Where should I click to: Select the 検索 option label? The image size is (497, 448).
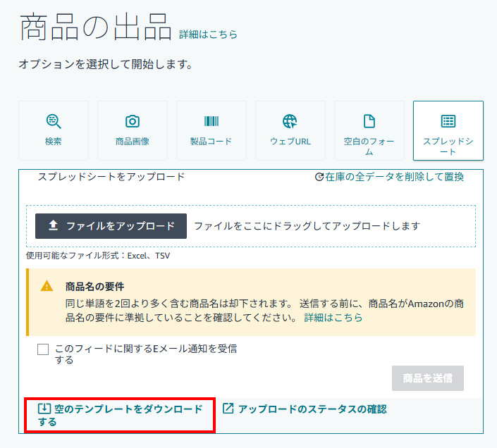(x=54, y=142)
